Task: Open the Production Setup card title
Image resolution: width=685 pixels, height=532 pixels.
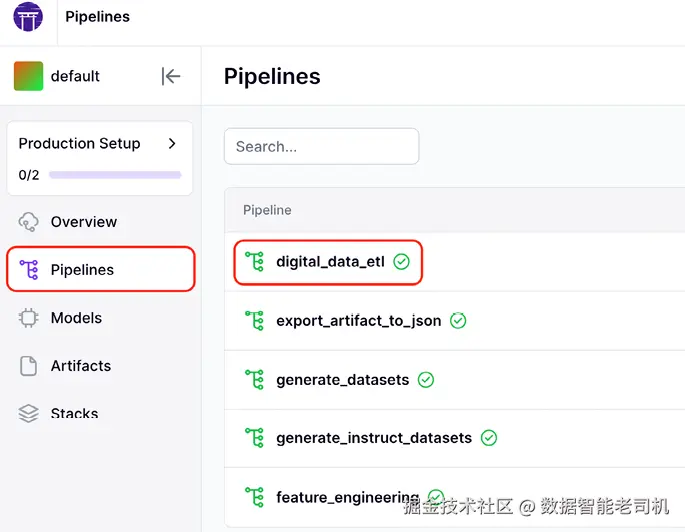Action: pyautogui.click(x=80, y=143)
